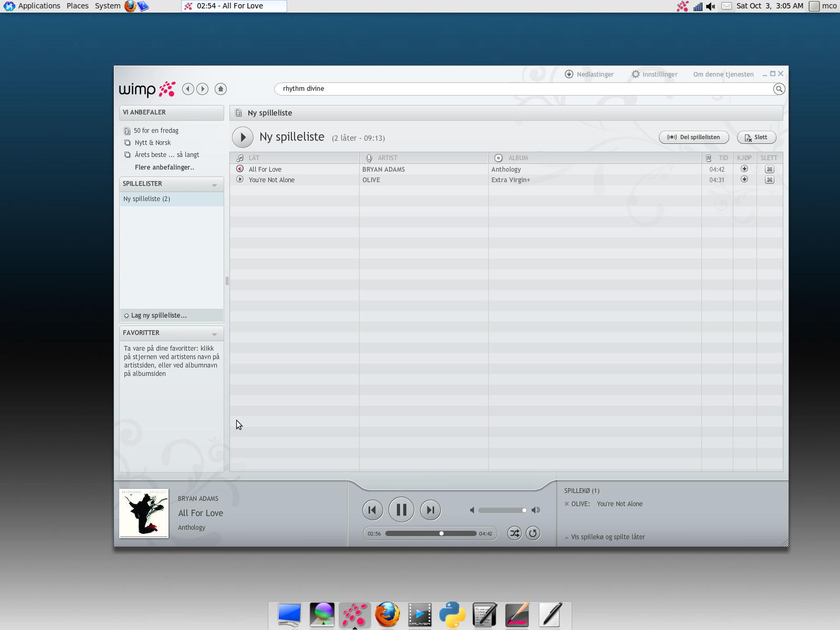This screenshot has width=840, height=630.
Task: Go forward with the WiMP forward arrow
Action: [x=203, y=89]
